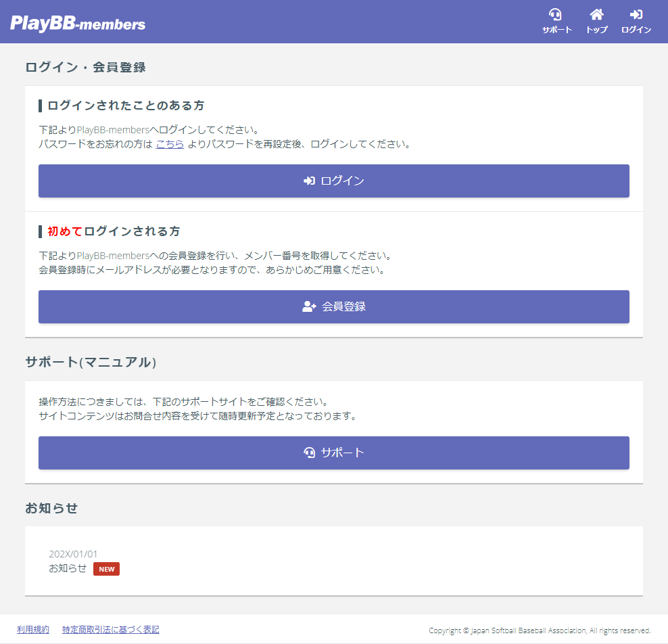Follow the こちら password reset link

(170, 144)
